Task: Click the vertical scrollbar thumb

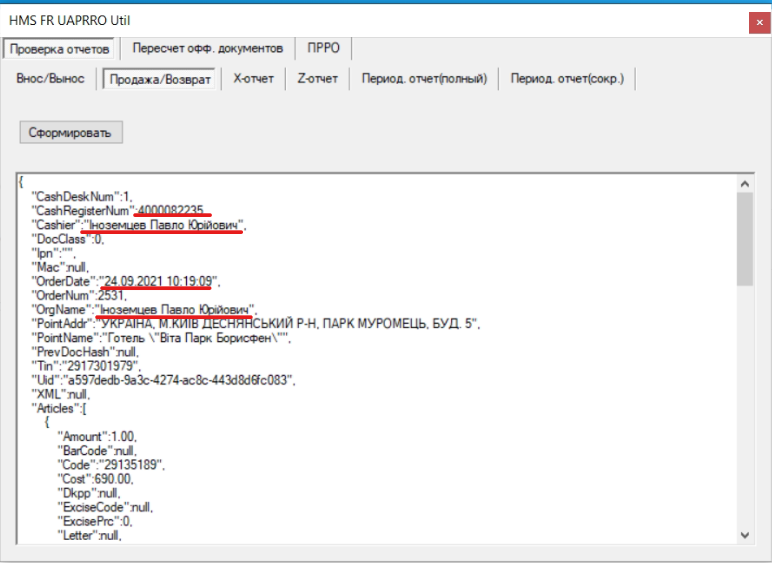Action: 745,239
